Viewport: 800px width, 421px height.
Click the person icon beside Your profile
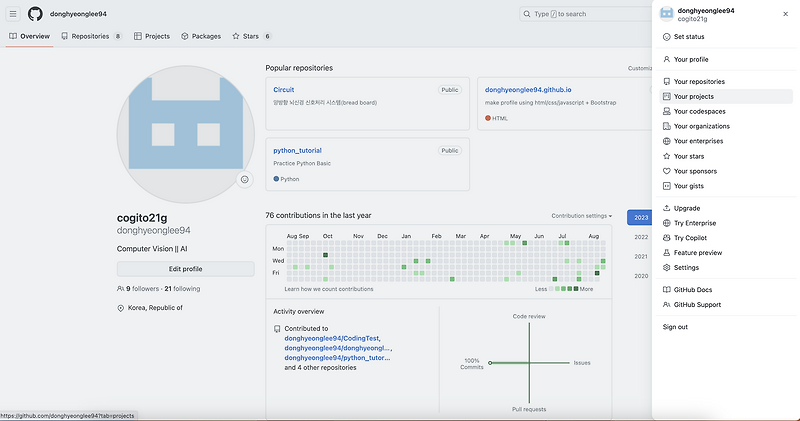pos(666,59)
